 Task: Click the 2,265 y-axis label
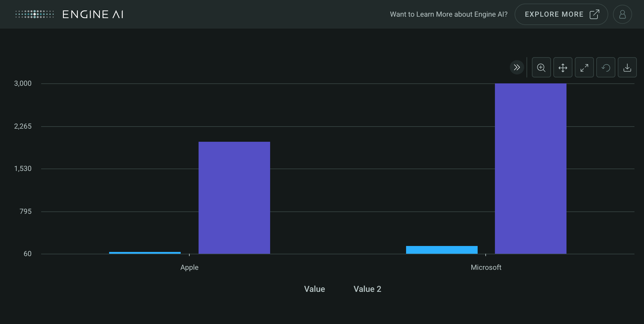pos(23,126)
